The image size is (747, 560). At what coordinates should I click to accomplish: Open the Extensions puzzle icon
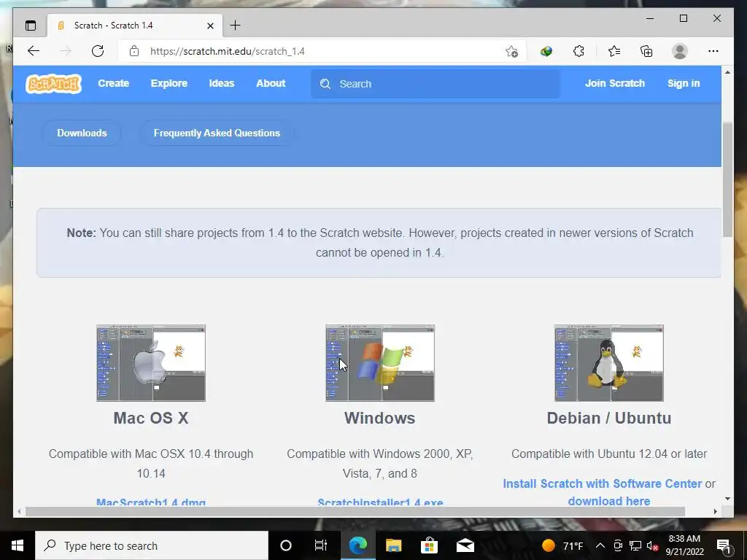(578, 51)
